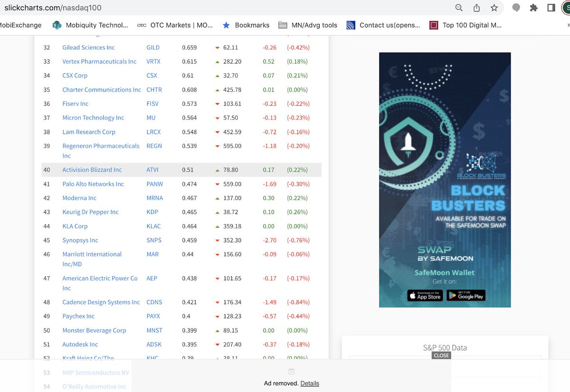Image resolution: width=570 pixels, height=392 pixels.
Task: Open the CSX Corp company link
Action: [x=75, y=75]
